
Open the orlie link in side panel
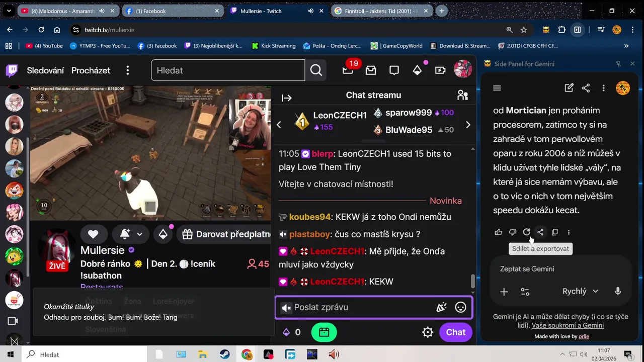[584, 336]
